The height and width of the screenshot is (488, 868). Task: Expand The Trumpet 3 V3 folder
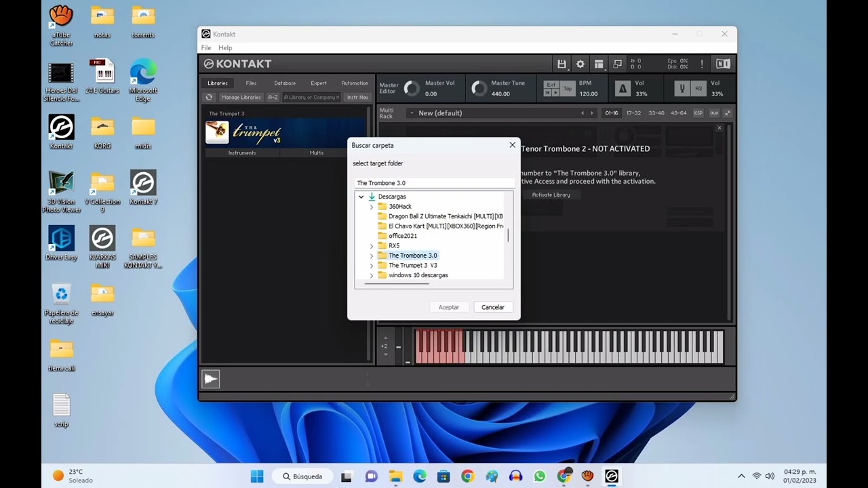click(x=372, y=266)
